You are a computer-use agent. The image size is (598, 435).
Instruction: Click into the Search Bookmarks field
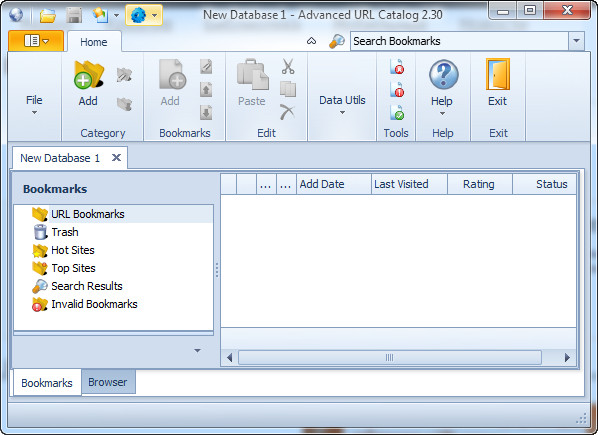pyautogui.click(x=459, y=41)
